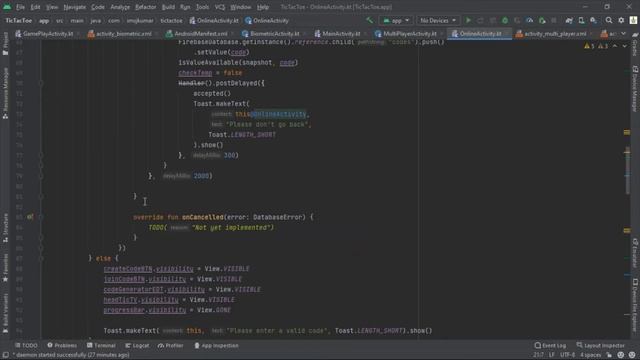
Task: Click the LF line separator in status bar
Action: pyautogui.click(x=552, y=355)
